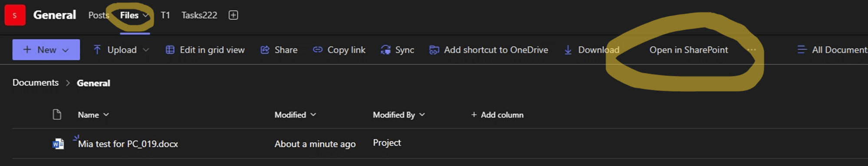This screenshot has width=868, height=166.
Task: Open the Modified By column dropdown
Action: [x=399, y=115]
